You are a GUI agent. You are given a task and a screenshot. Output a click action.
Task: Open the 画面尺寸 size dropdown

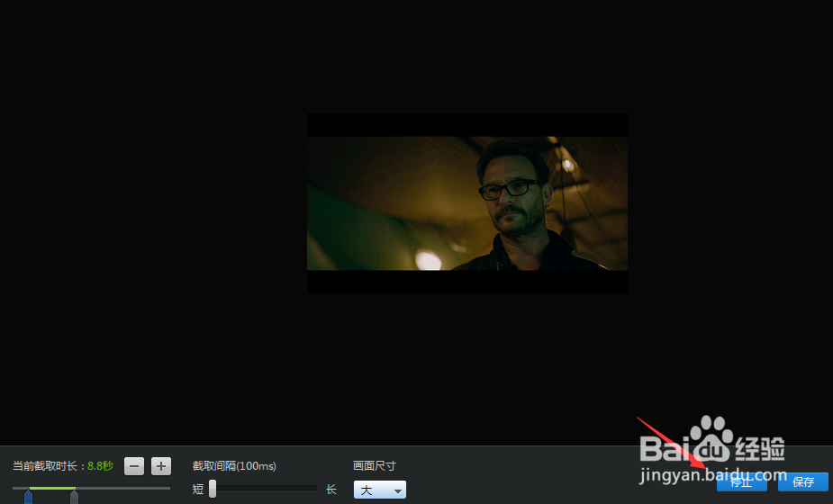380,490
